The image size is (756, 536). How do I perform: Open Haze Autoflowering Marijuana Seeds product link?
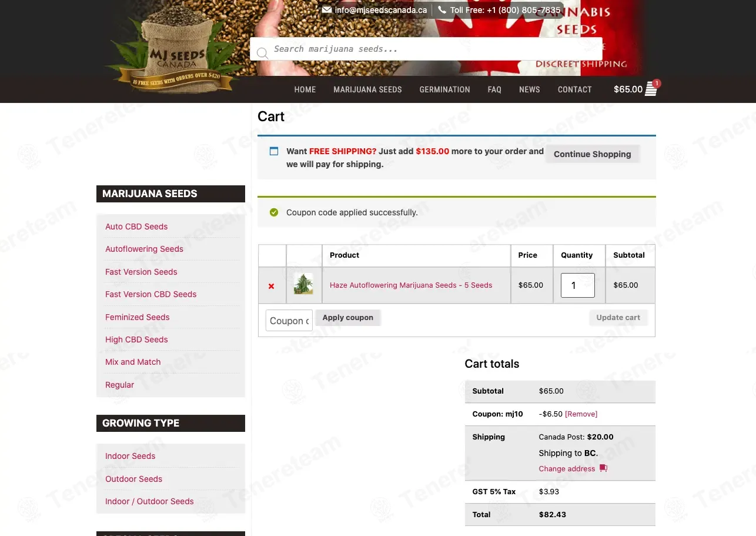click(411, 285)
